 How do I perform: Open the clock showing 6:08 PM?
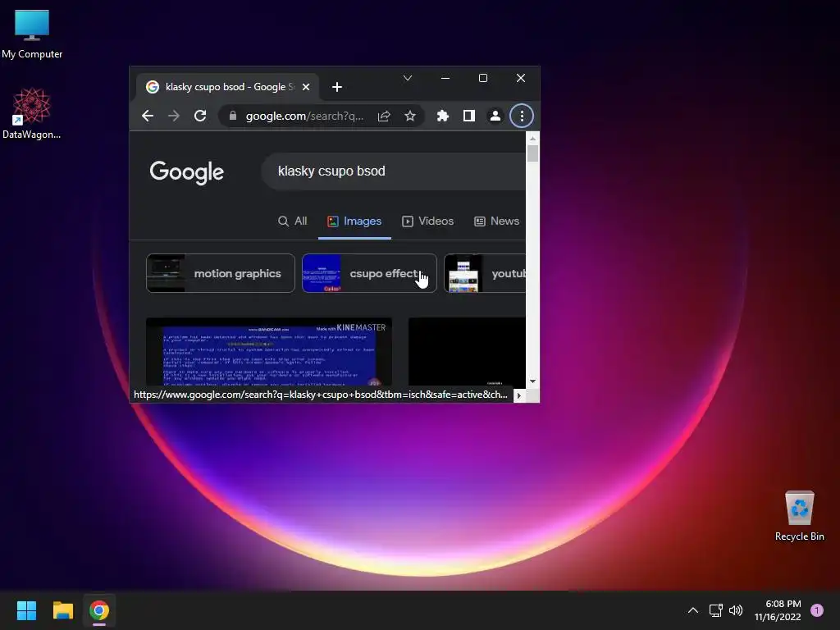778,610
